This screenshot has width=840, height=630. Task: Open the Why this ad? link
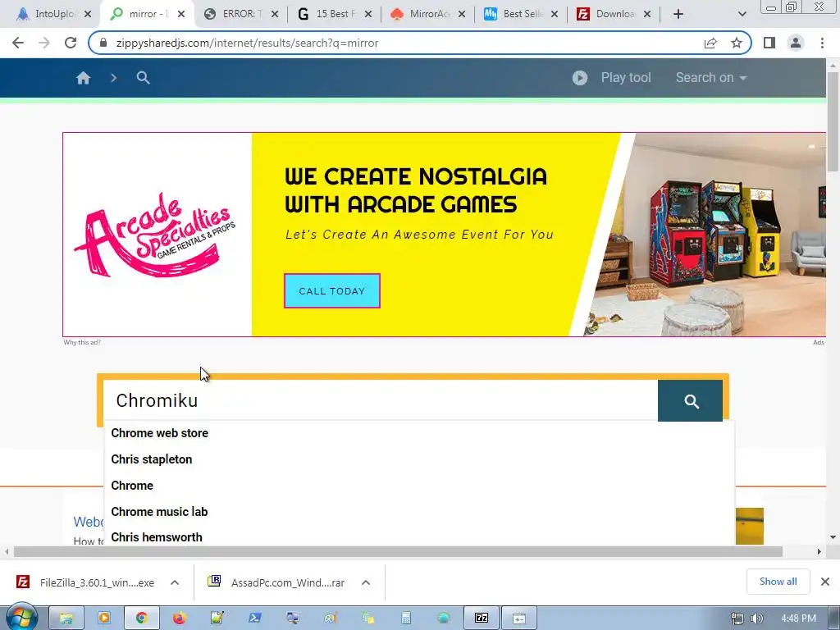82,342
